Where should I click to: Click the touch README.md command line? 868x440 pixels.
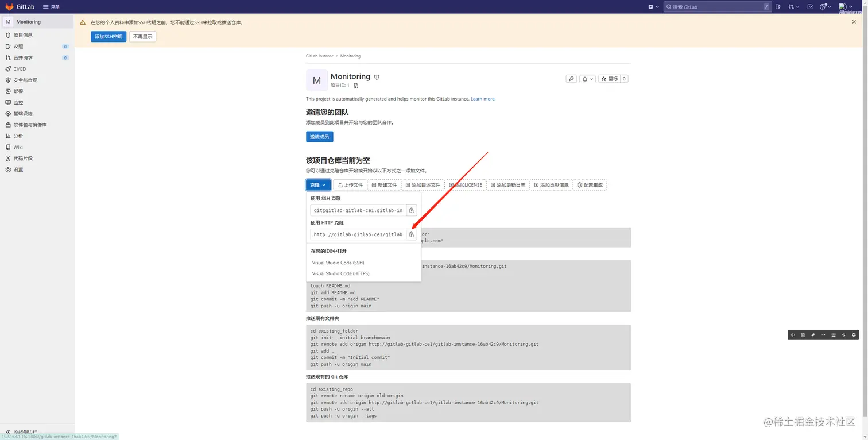330,286
